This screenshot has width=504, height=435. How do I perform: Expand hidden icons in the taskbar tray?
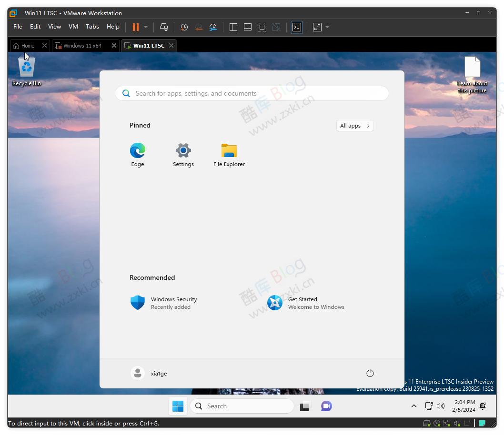pos(414,406)
